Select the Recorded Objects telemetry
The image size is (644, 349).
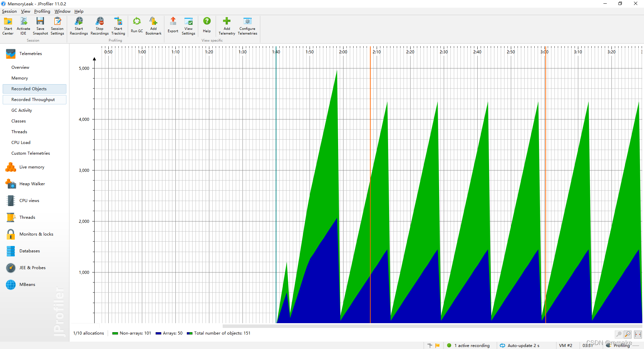tap(34, 89)
